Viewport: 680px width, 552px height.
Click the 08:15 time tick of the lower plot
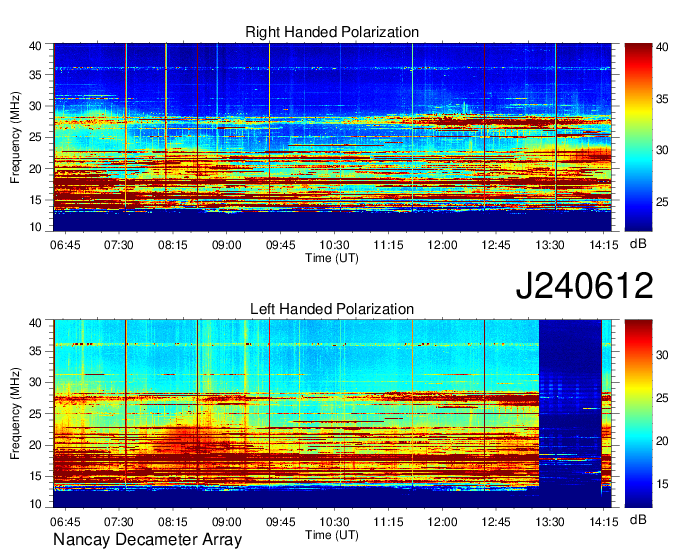pos(173,522)
